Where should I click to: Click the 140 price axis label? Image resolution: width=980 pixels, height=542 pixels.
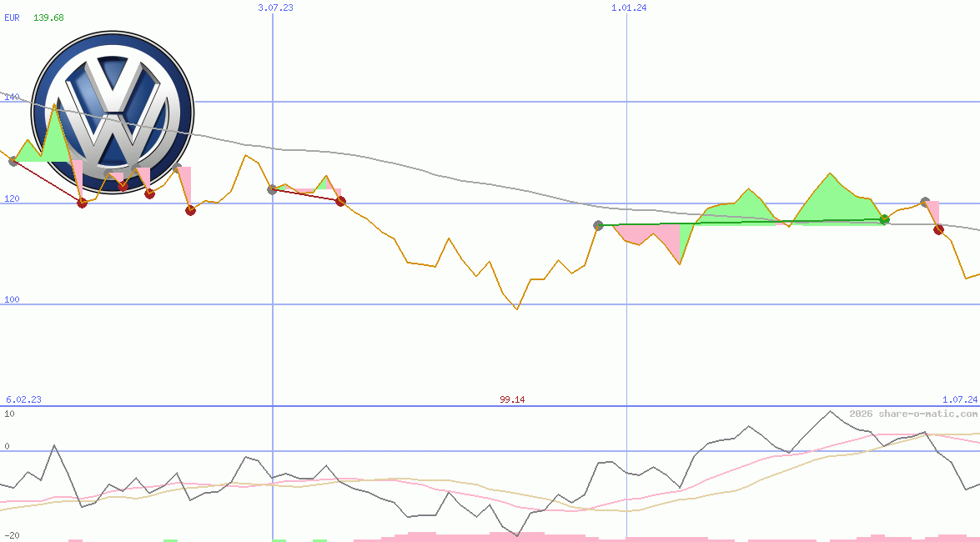point(12,97)
